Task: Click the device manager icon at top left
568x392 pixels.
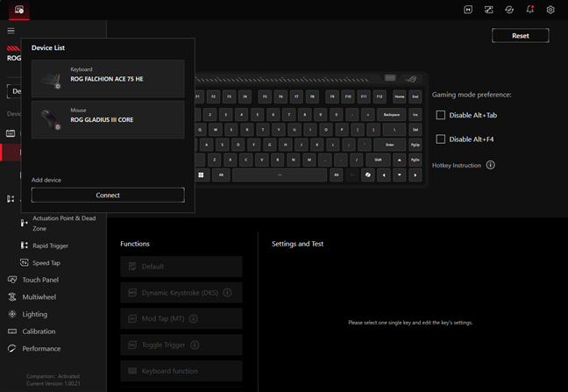Action: click(x=18, y=10)
